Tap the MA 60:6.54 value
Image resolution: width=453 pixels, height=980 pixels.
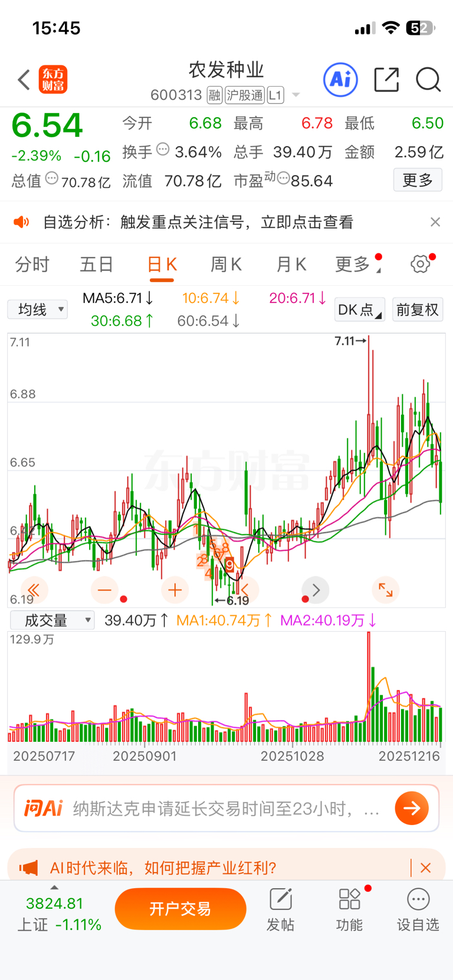208,321
